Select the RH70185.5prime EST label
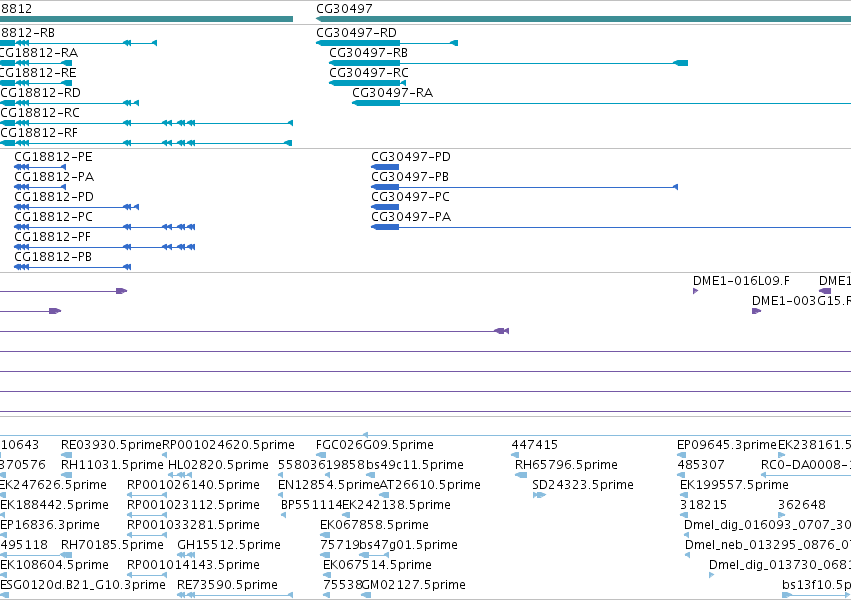 [112, 545]
